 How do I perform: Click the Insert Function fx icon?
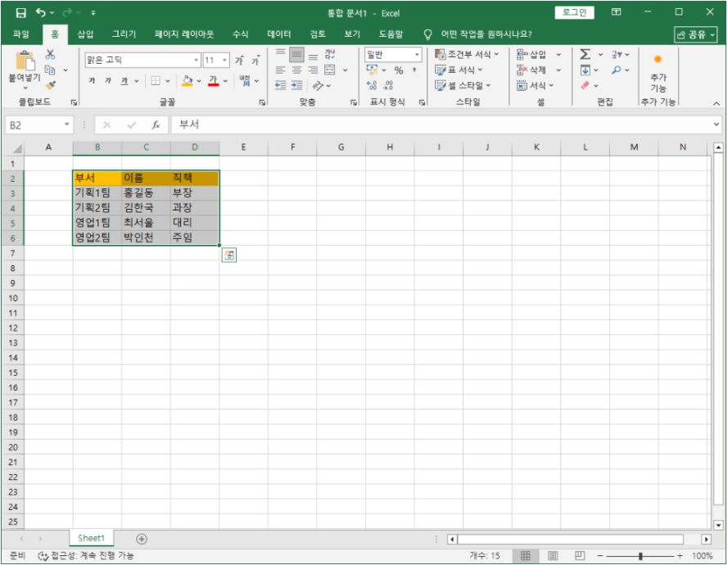click(x=155, y=125)
